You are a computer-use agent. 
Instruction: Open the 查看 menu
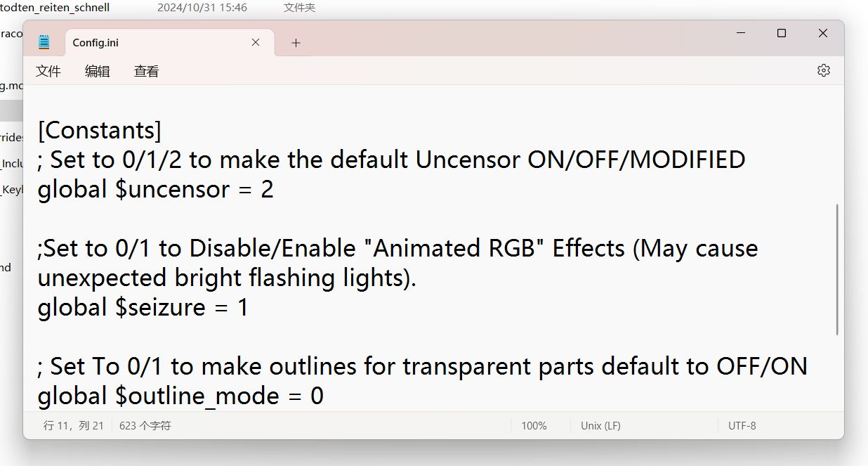click(x=146, y=71)
